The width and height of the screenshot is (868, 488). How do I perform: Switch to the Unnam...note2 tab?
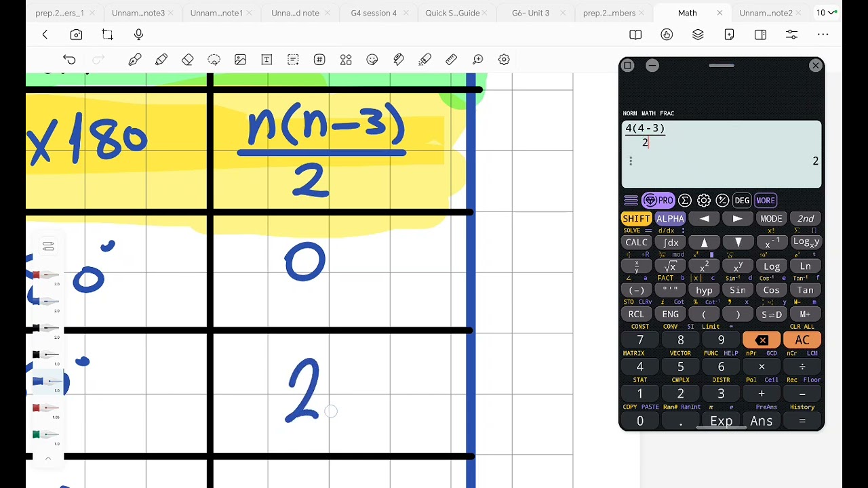coord(766,13)
